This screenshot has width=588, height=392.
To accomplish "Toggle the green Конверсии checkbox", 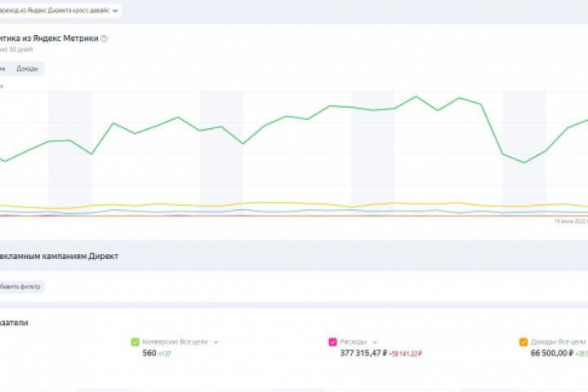I will pyautogui.click(x=136, y=342).
